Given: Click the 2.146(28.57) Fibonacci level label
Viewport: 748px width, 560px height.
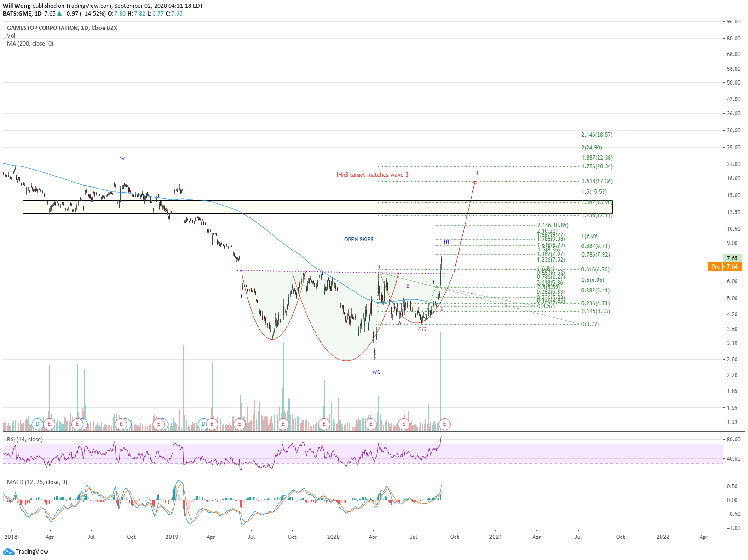Looking at the screenshot, I should [x=597, y=135].
